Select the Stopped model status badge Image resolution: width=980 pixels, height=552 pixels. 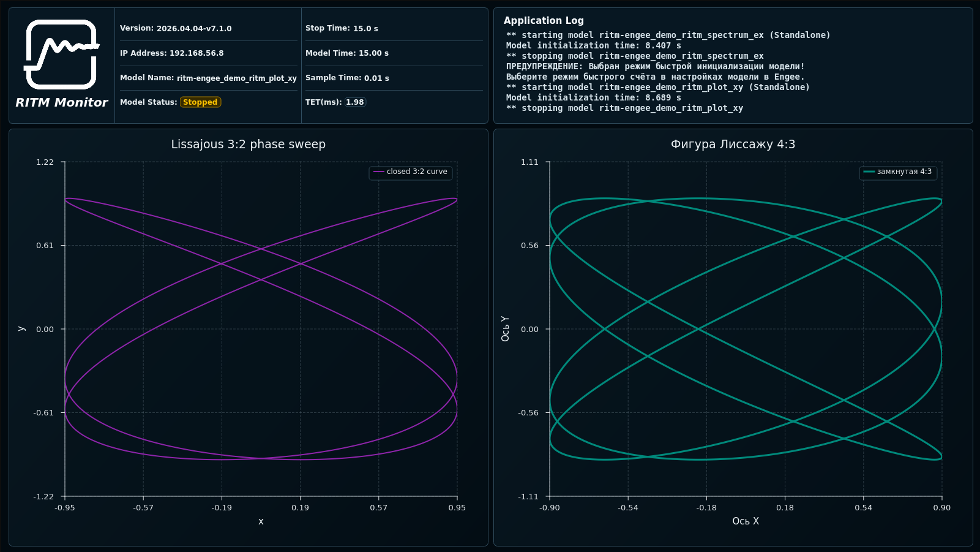click(x=200, y=102)
